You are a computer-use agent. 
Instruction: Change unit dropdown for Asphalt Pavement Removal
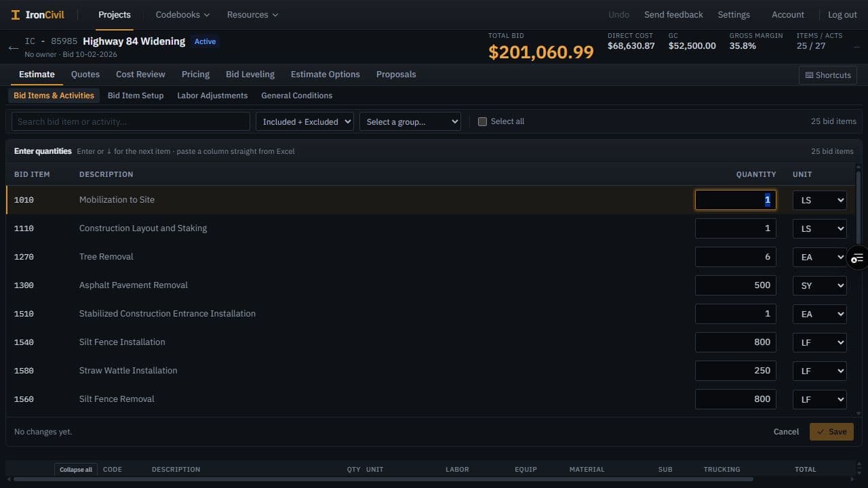pos(819,285)
